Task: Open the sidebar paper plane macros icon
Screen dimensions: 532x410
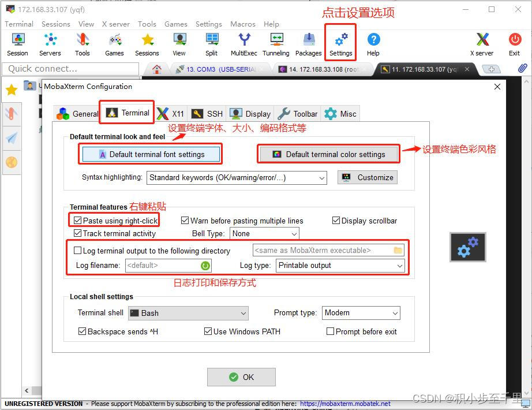Action: pyautogui.click(x=12, y=138)
